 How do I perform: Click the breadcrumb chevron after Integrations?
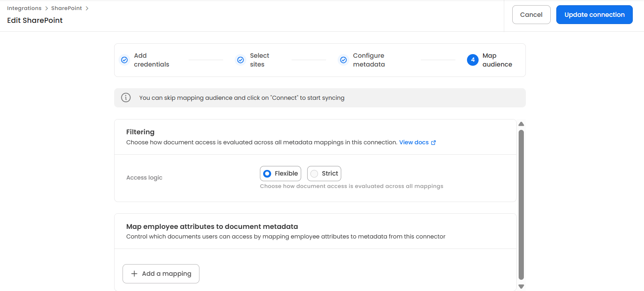(46, 8)
